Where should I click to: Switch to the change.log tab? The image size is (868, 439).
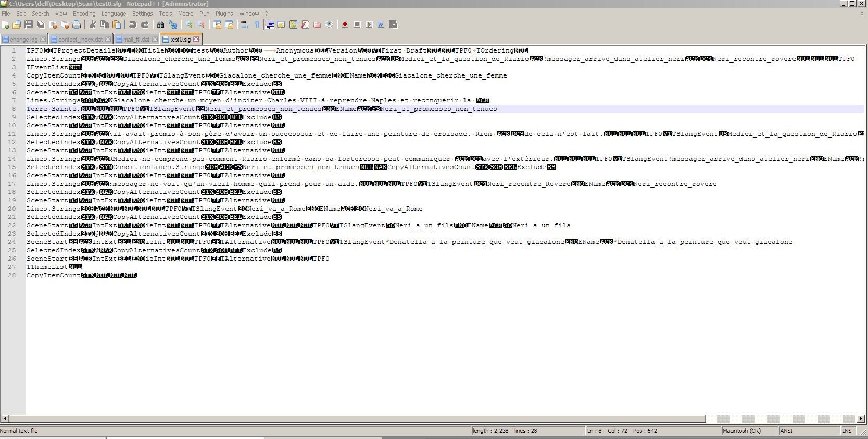point(23,40)
